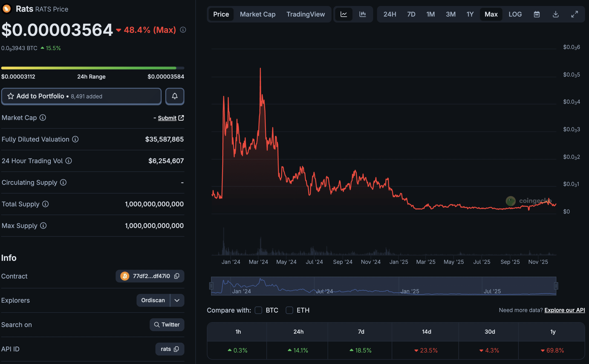The height and width of the screenshot is (364, 589).
Task: Toggle the LOG scale option
Action: point(515,14)
